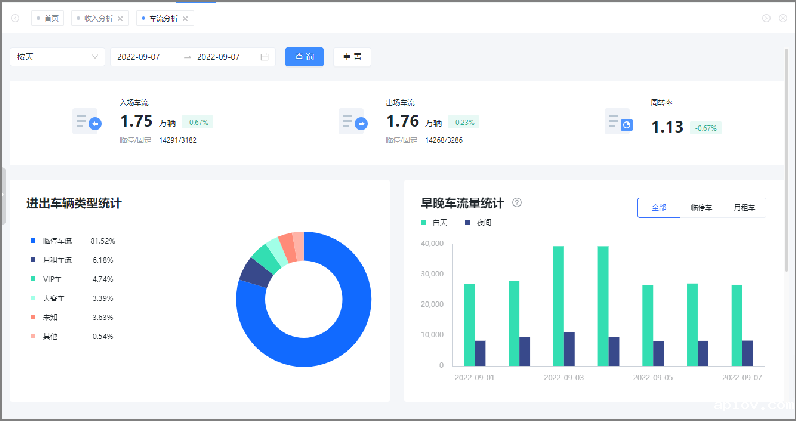Switch to the 首页 tab
796x421 pixels.
pos(50,18)
